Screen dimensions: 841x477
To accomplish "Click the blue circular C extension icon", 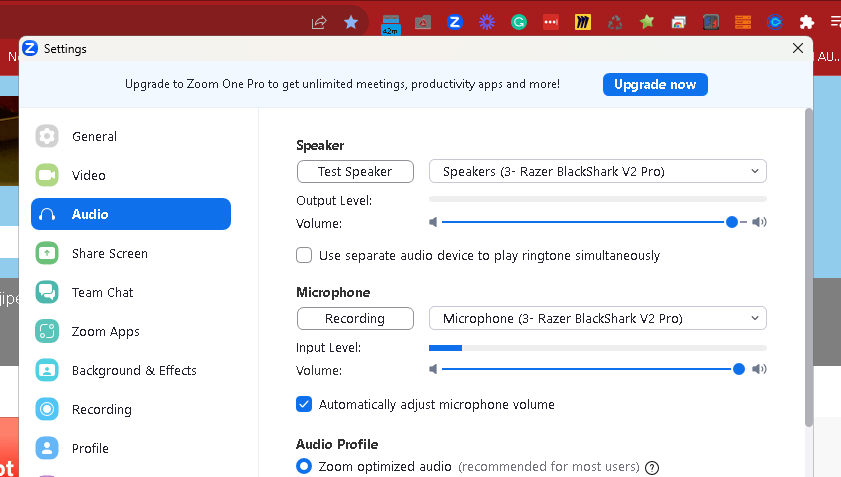I will tap(774, 22).
